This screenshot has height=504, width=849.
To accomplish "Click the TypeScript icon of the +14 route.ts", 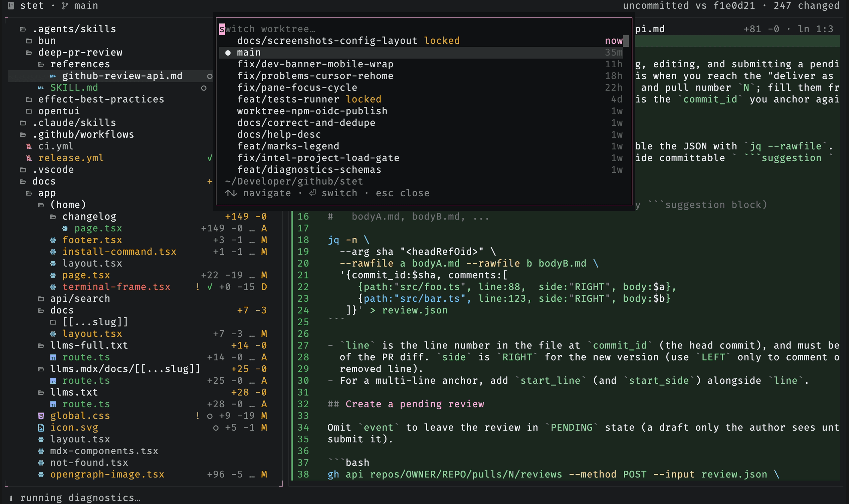I will point(53,358).
